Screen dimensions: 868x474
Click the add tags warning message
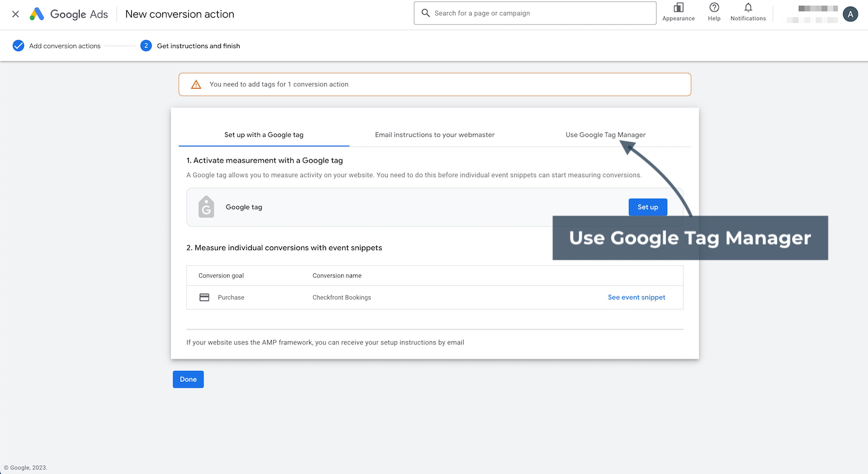(x=279, y=84)
